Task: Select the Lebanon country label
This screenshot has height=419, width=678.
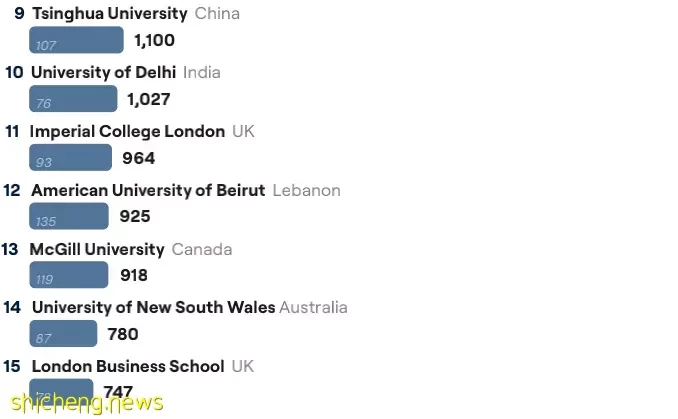Action: coord(307,191)
